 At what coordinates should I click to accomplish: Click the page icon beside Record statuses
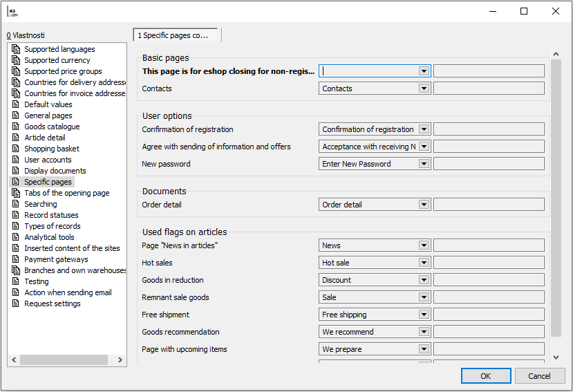click(15, 215)
